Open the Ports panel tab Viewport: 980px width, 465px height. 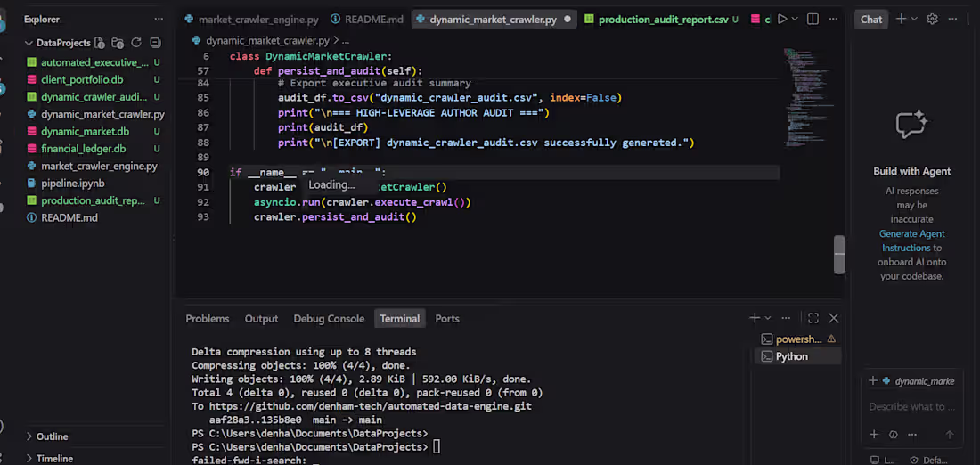(447, 318)
